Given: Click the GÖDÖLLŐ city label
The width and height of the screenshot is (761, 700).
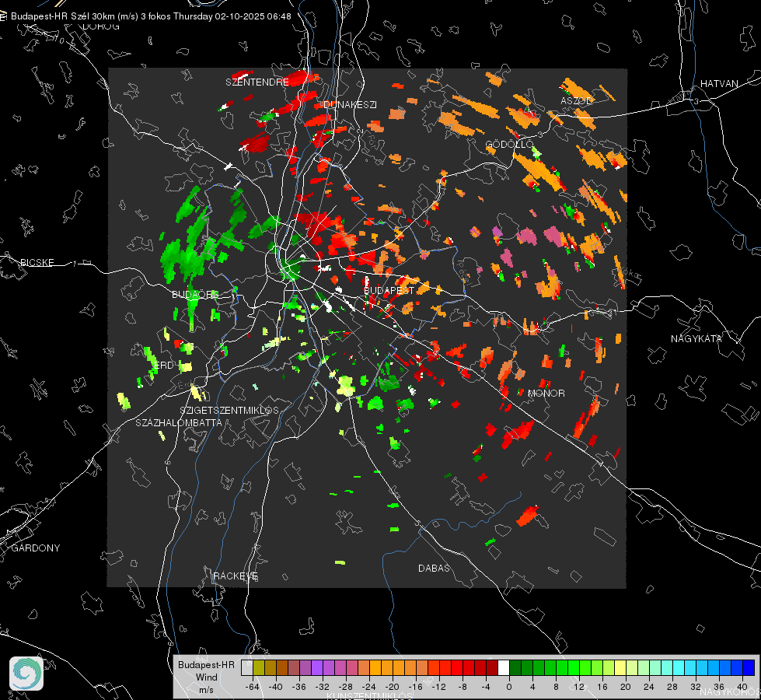Looking at the screenshot, I should coord(510,144).
